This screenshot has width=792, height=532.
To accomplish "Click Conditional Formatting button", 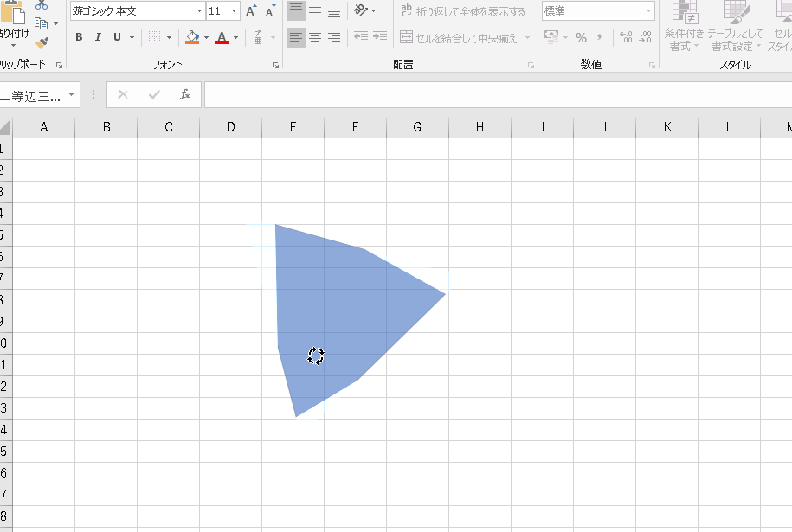I will (685, 26).
